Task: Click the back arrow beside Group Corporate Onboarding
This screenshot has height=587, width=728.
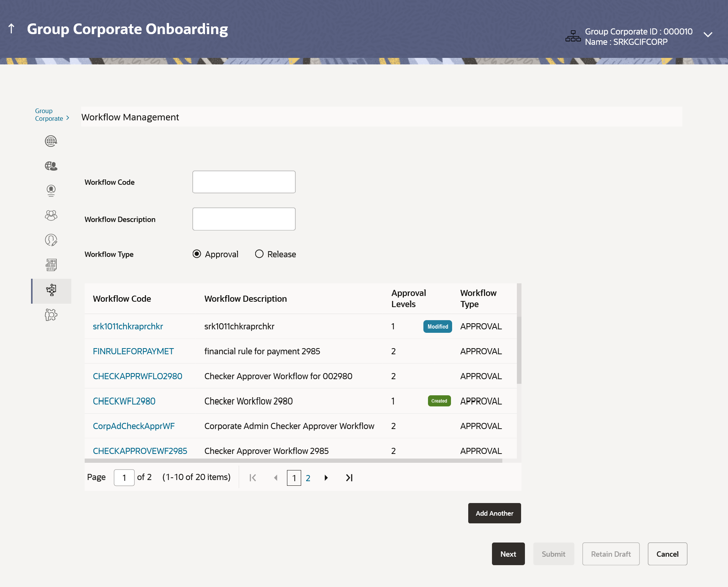Action: 11,28
